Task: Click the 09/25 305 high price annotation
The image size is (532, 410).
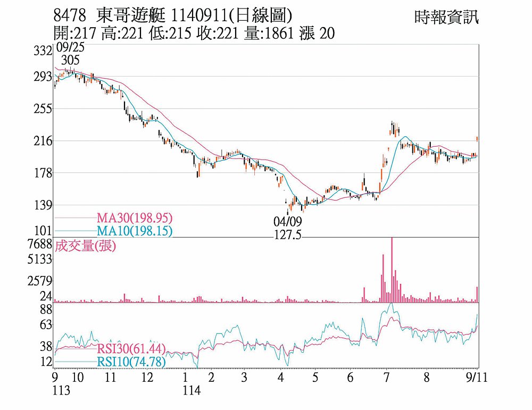Action: pos(70,54)
